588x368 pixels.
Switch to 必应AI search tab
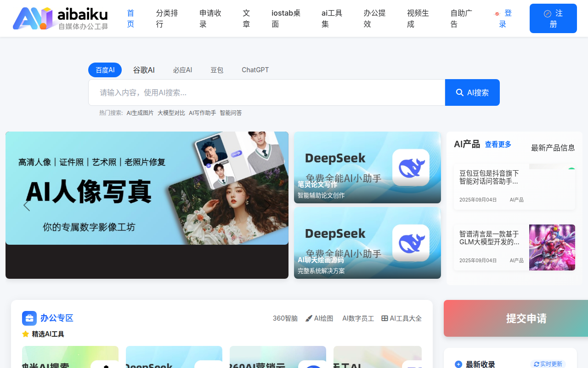click(x=182, y=70)
